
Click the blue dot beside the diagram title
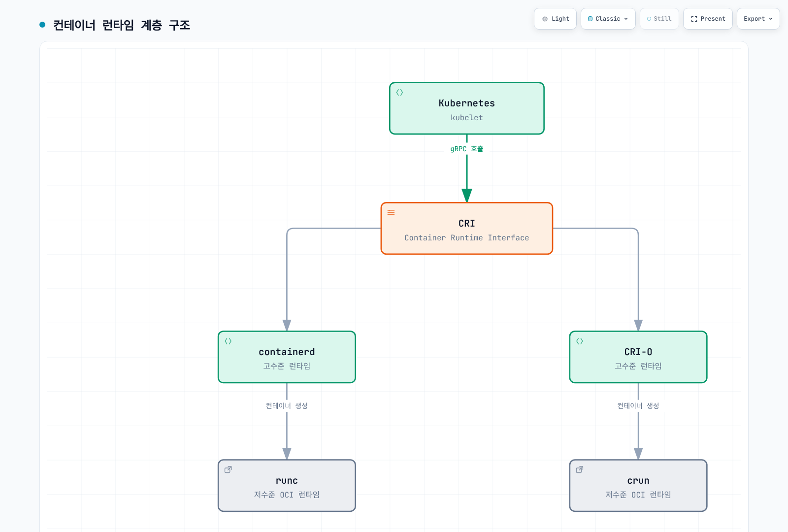point(42,25)
